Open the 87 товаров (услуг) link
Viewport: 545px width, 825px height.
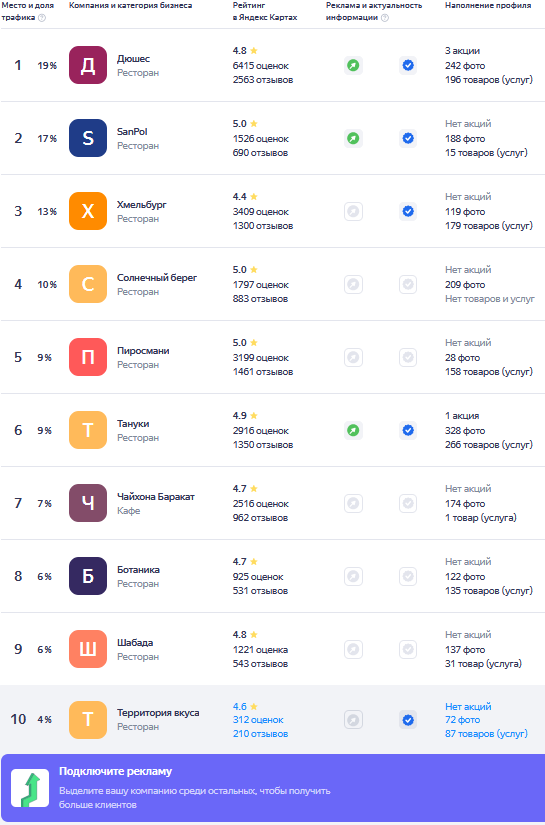pyautogui.click(x=486, y=734)
